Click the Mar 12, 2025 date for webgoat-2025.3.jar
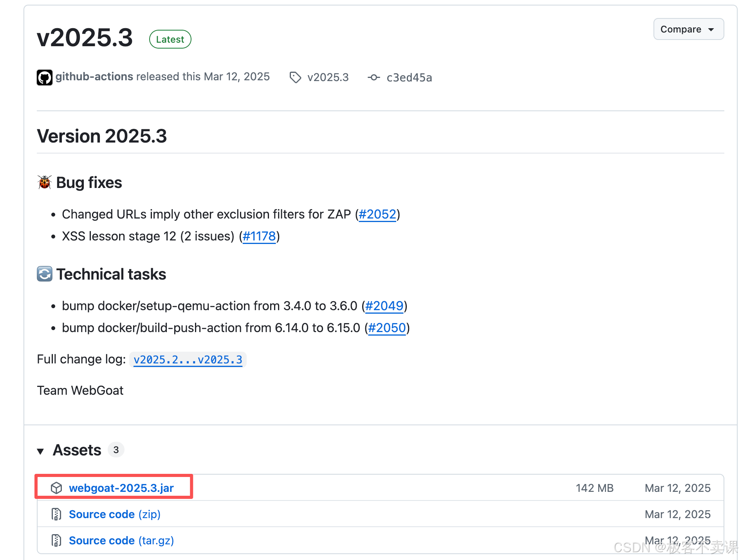740x560 pixels. coord(678,488)
